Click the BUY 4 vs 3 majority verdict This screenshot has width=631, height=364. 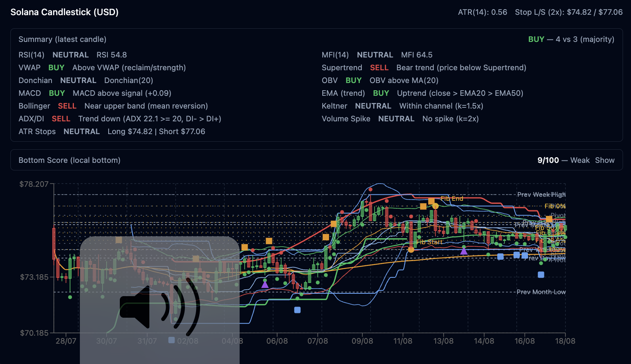[x=571, y=39]
